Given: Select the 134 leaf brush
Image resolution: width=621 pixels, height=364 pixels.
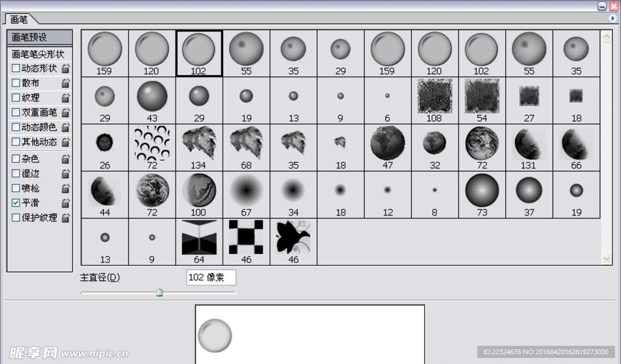Looking at the screenshot, I should point(199,147).
